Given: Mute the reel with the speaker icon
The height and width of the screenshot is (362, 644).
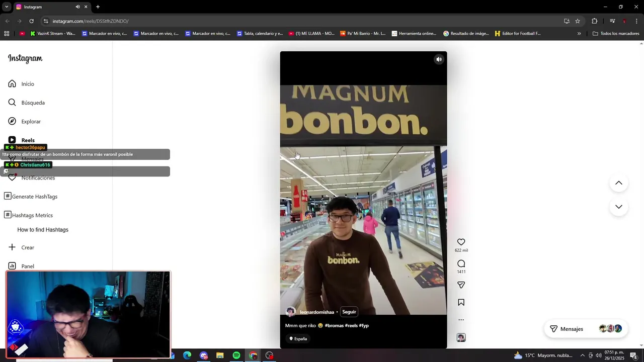Looking at the screenshot, I should [439, 59].
